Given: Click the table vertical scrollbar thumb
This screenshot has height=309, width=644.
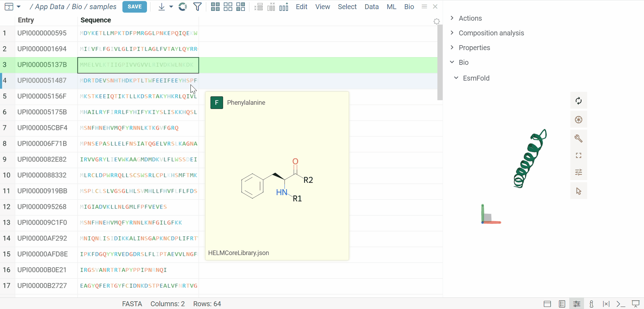Looking at the screenshot, I should click(440, 62).
